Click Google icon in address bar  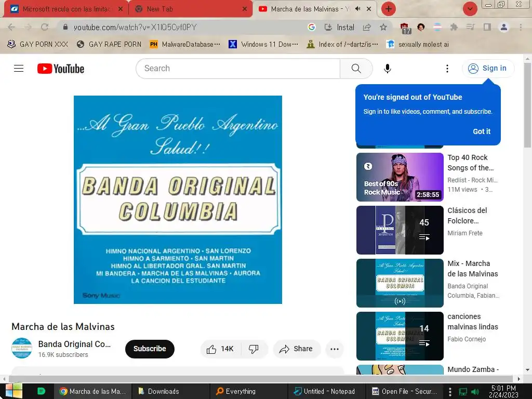[312, 27]
